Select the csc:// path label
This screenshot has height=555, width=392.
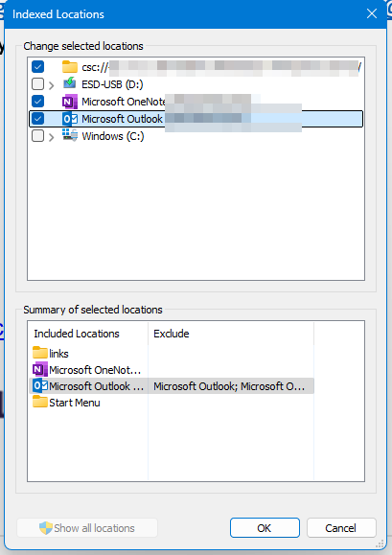tap(221, 67)
